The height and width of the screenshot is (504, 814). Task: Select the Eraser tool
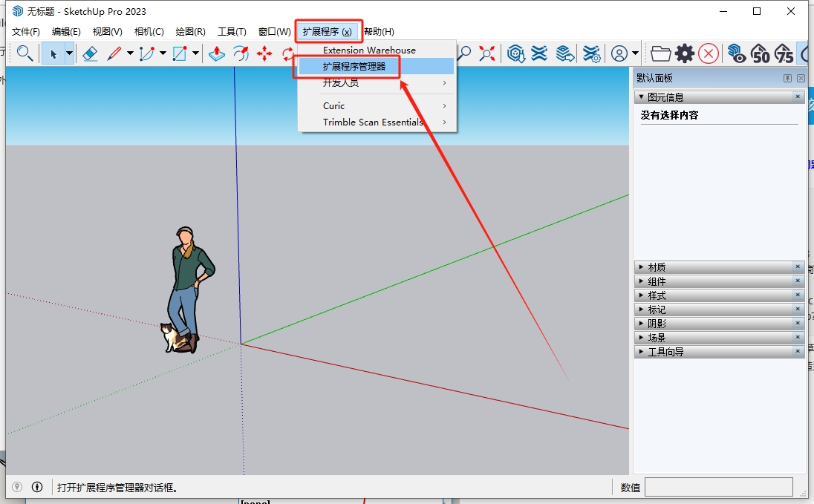90,53
